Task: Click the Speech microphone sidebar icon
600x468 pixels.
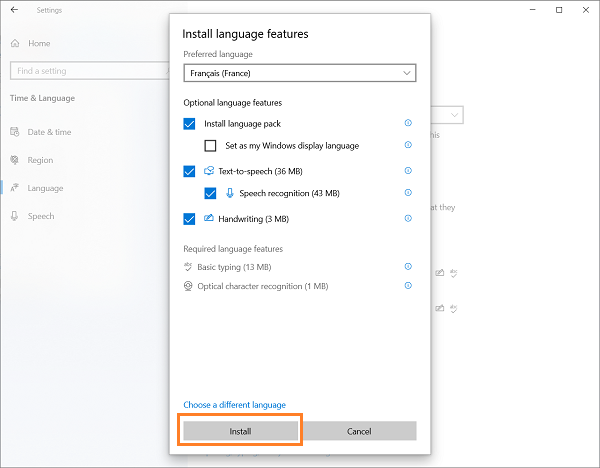Action: [15, 216]
